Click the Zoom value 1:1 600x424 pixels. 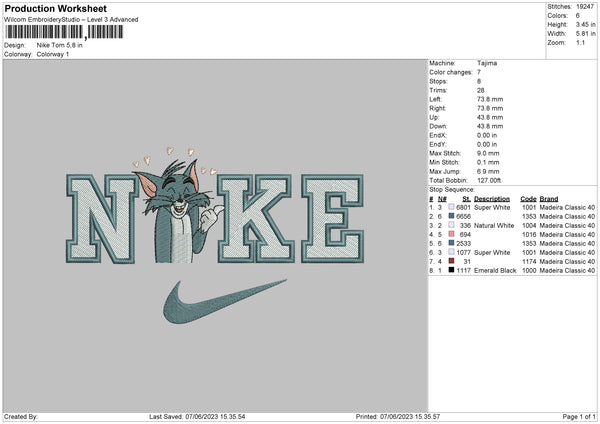tap(580, 42)
